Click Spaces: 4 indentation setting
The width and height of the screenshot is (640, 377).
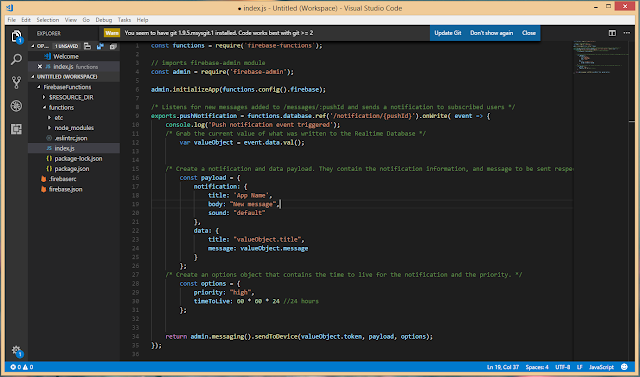coord(537,367)
